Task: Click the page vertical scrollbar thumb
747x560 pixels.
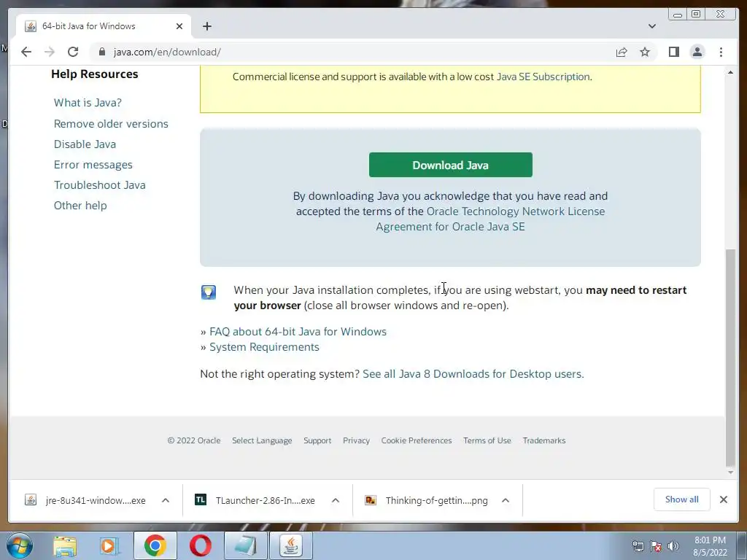Action: (730, 357)
